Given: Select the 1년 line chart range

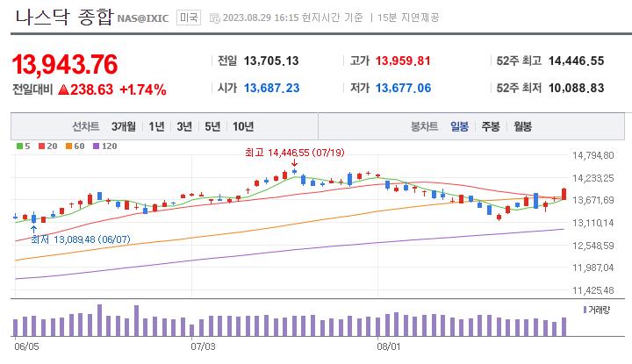Looking at the screenshot, I should point(156,126).
